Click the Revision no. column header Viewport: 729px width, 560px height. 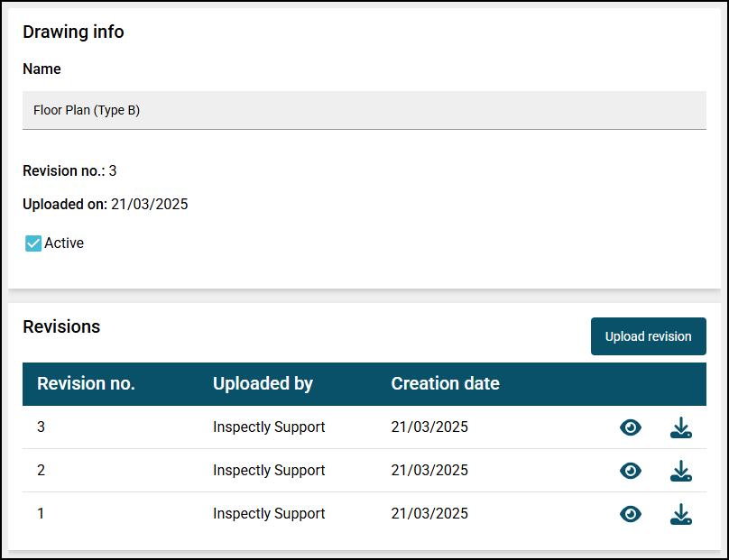coord(86,384)
